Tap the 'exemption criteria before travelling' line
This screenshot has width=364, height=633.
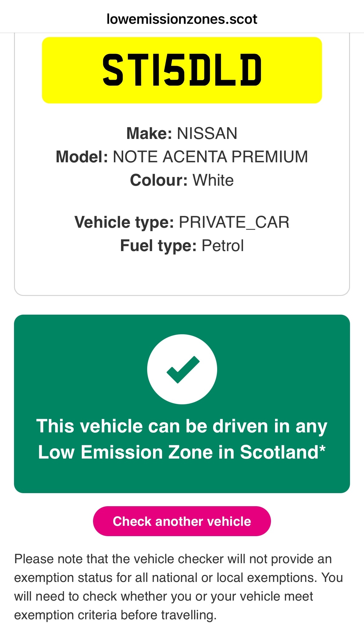pos(115,615)
